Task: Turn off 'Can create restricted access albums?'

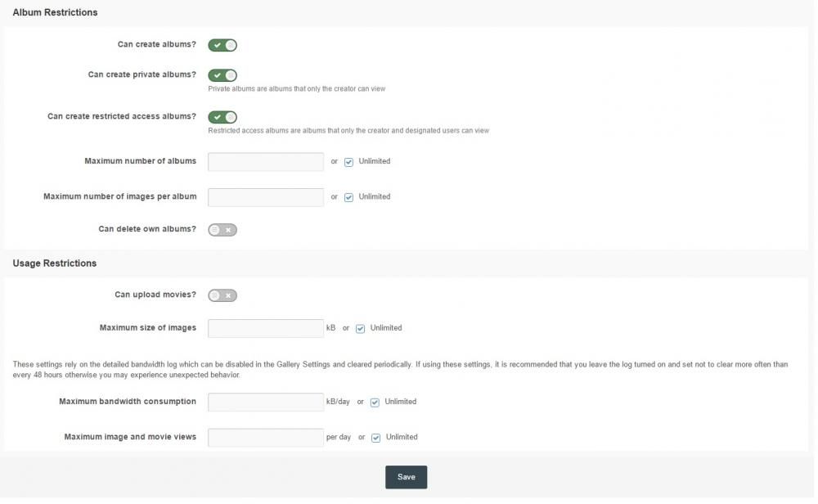Action: (x=222, y=117)
